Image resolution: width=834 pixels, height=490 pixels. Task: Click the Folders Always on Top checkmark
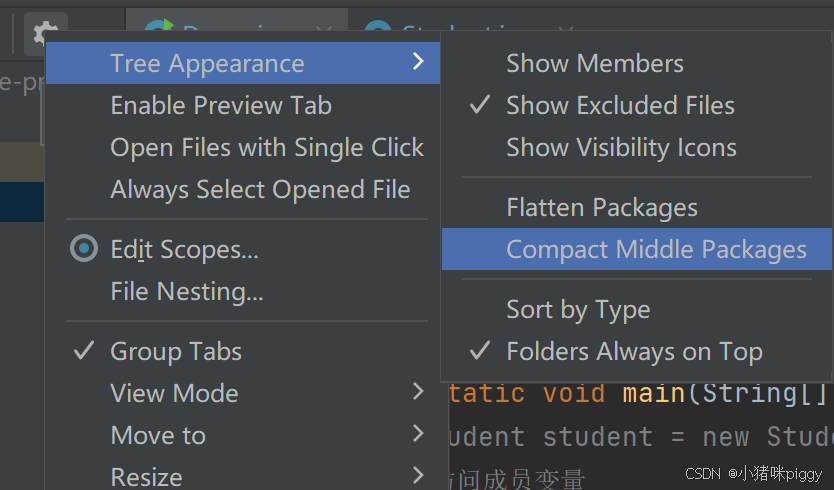(x=480, y=351)
